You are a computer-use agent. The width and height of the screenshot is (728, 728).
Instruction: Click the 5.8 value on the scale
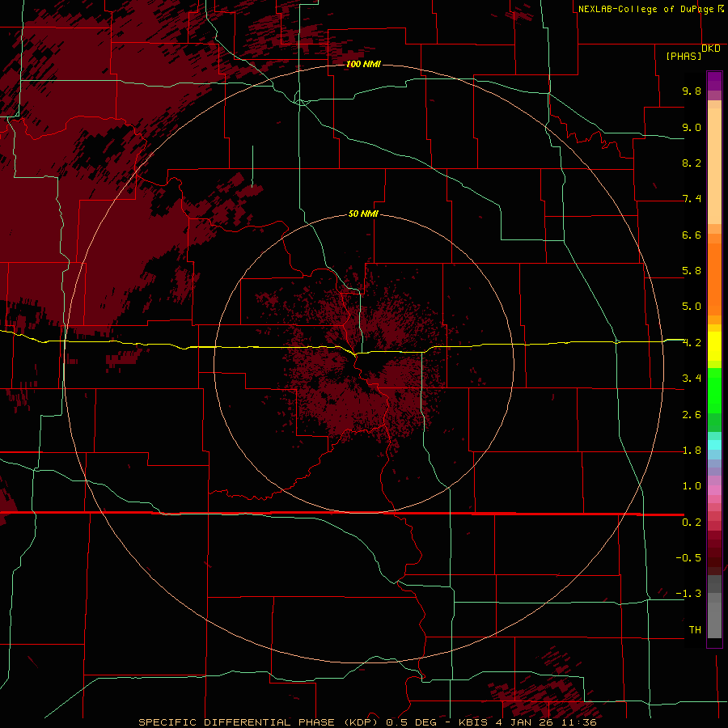(692, 271)
